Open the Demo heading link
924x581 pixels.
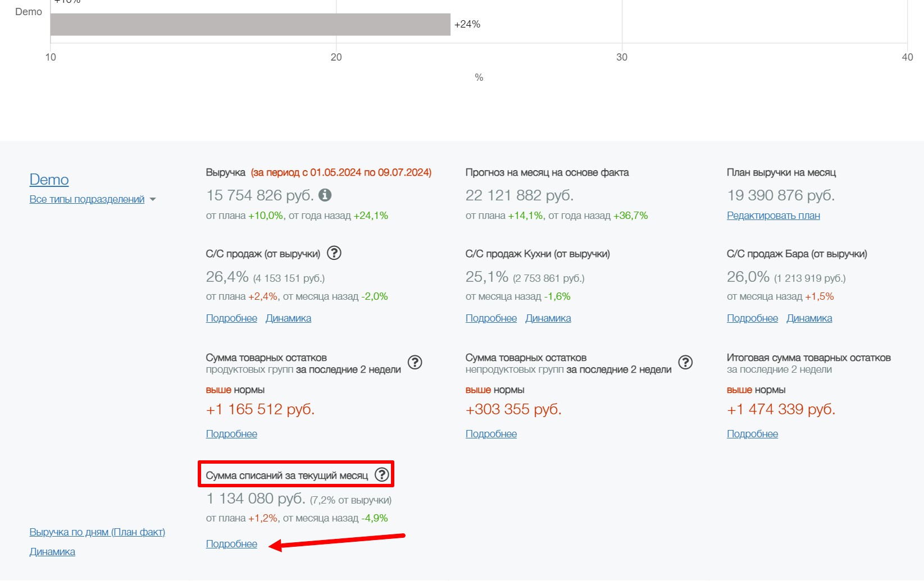pyautogui.click(x=49, y=180)
